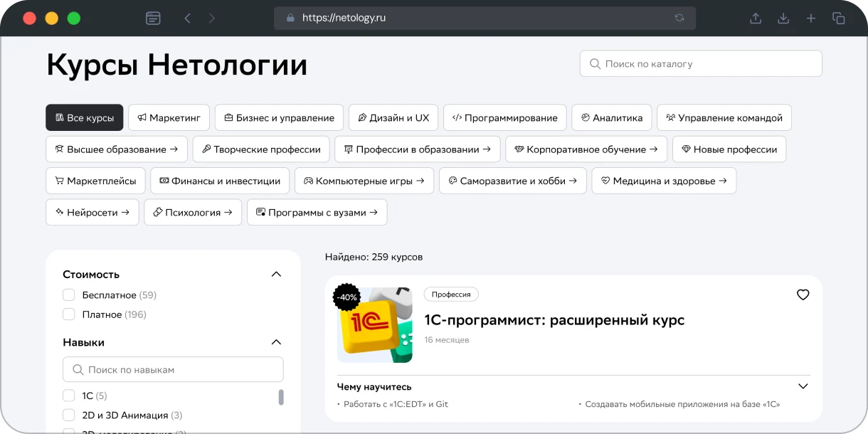Open 1С-программист: расширенный курс title link
The width and height of the screenshot is (868, 434).
pos(554,320)
